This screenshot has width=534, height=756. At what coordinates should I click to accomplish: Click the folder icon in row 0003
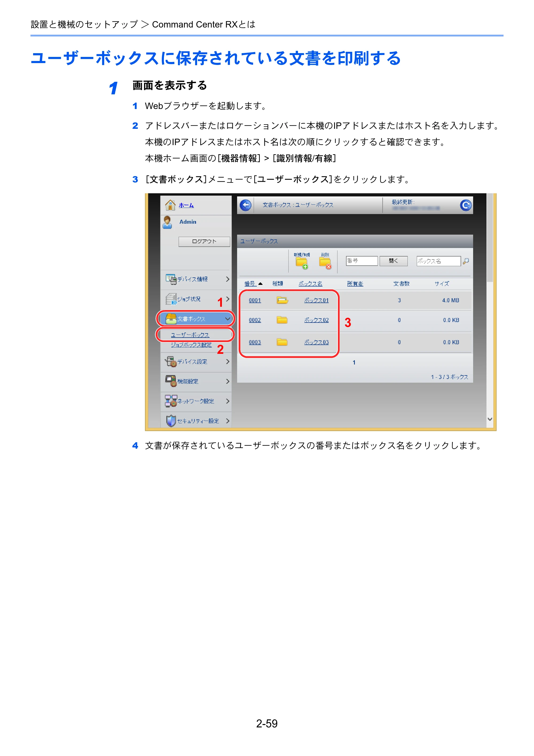(282, 342)
